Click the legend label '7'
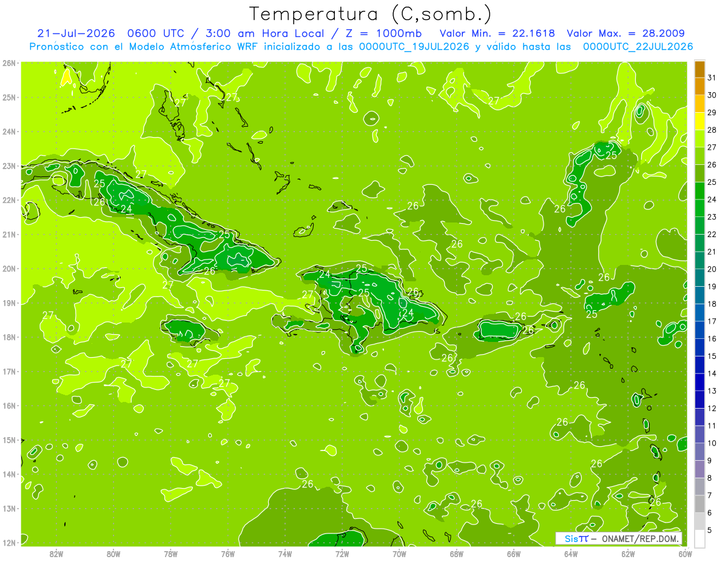 click(x=710, y=495)
